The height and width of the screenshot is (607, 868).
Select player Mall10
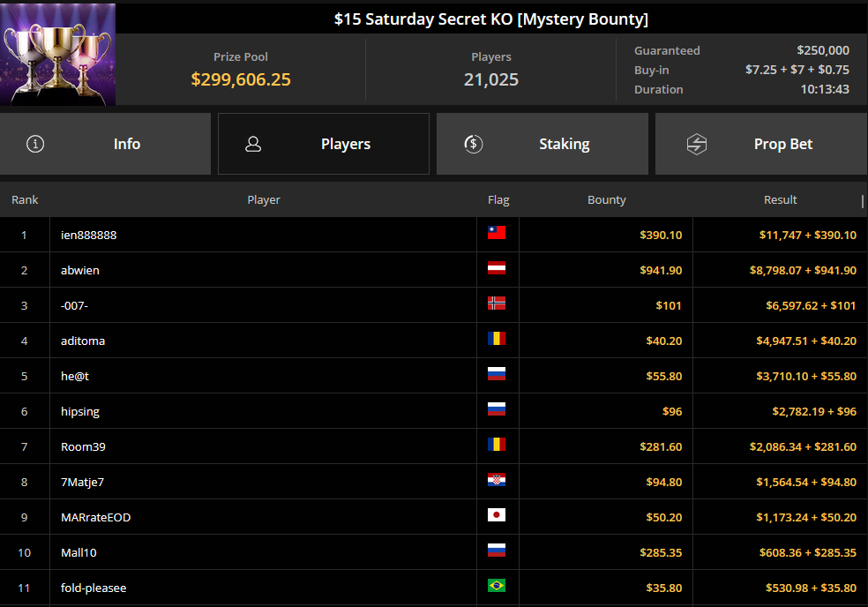point(79,552)
